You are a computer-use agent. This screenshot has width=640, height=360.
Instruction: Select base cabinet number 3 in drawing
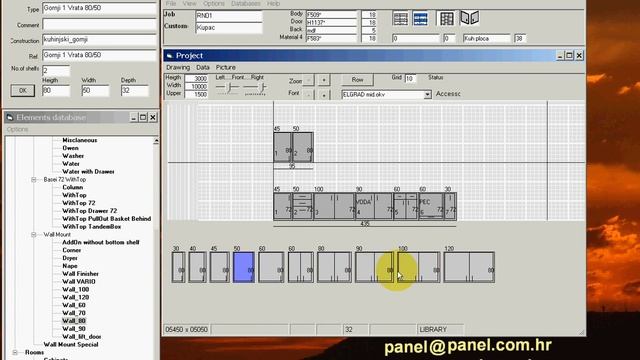pos(334,207)
